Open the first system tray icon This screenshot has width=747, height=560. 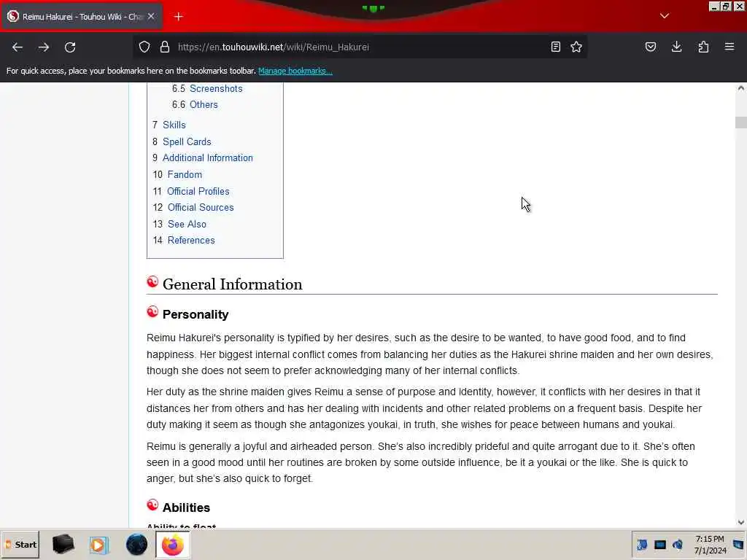click(642, 545)
